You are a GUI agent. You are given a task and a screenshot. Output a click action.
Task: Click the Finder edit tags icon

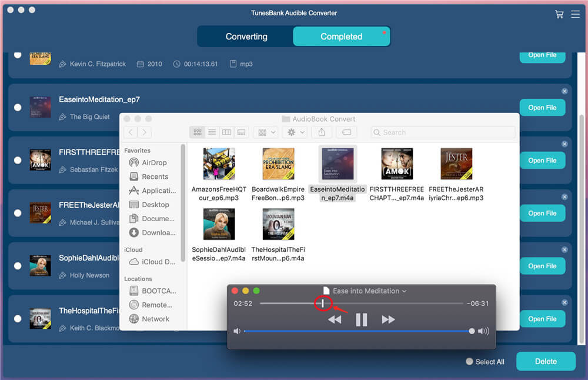[x=346, y=132]
